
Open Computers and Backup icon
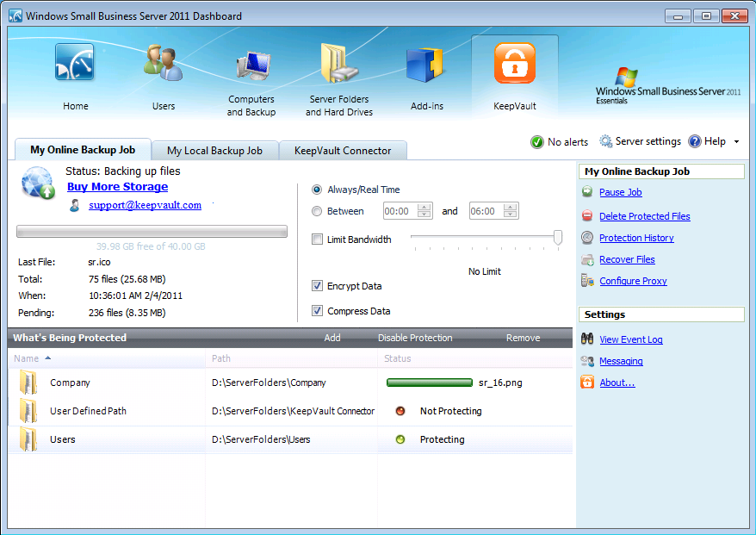(x=252, y=65)
